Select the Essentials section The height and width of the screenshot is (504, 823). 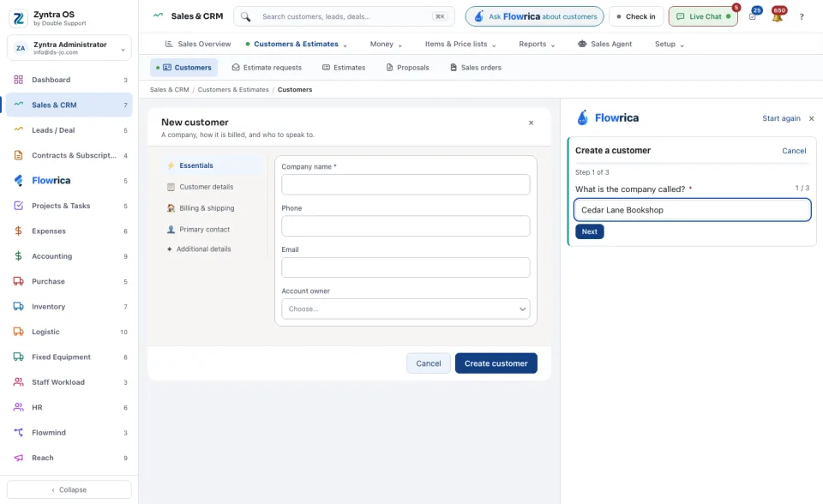tap(212, 165)
